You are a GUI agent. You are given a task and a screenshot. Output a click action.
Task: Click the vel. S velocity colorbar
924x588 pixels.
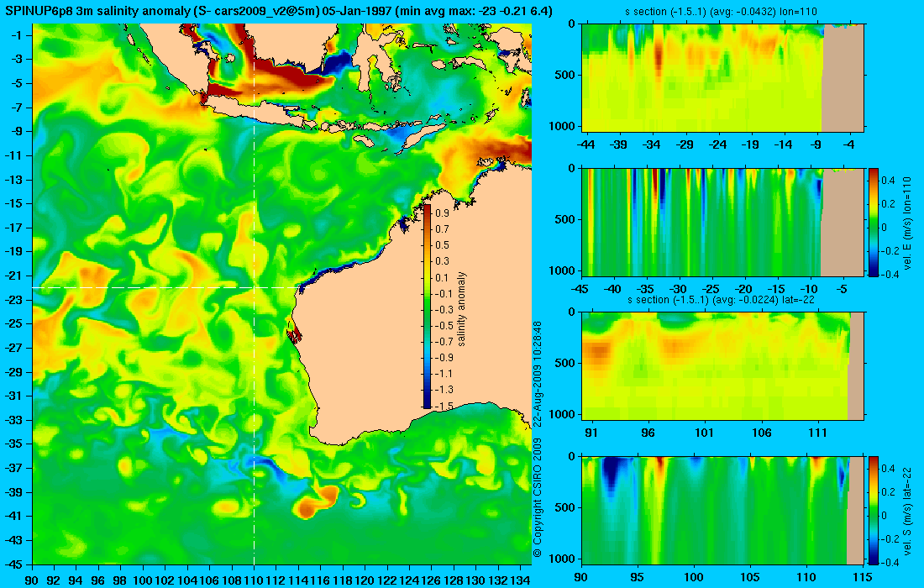point(874,510)
